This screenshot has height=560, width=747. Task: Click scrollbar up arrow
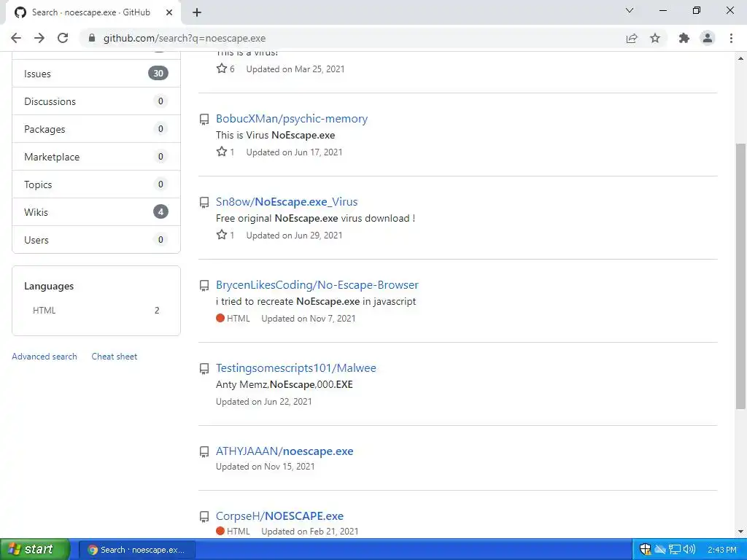pos(740,58)
